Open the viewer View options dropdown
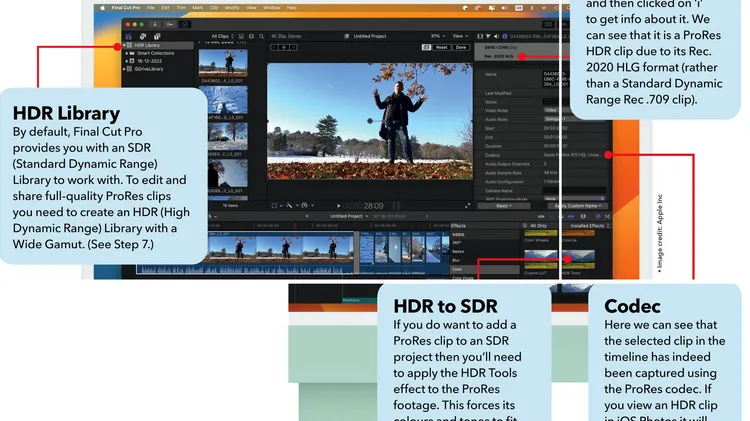 [x=460, y=36]
